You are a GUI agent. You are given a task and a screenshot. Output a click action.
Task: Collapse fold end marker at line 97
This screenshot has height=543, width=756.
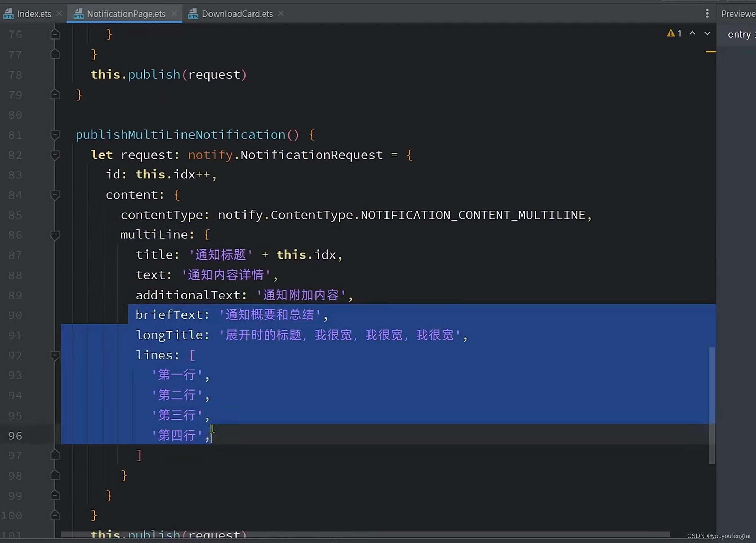click(x=55, y=455)
